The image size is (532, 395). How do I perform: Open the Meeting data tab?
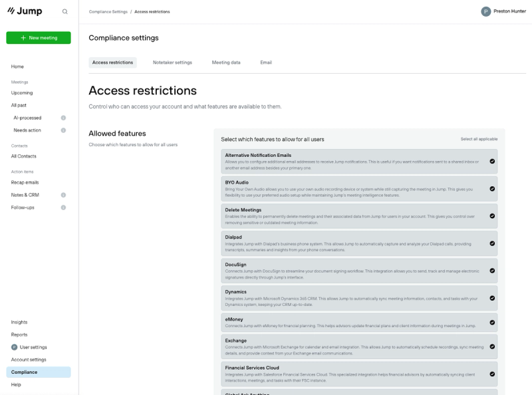(x=226, y=63)
